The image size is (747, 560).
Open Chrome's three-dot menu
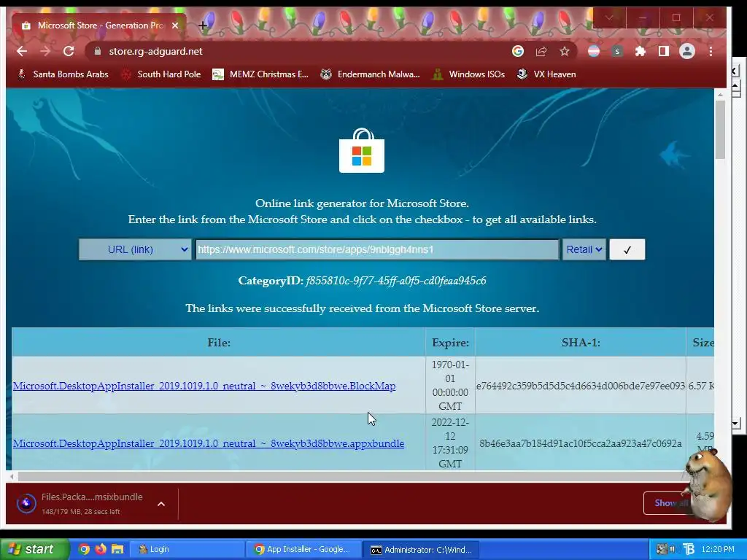coord(711,52)
